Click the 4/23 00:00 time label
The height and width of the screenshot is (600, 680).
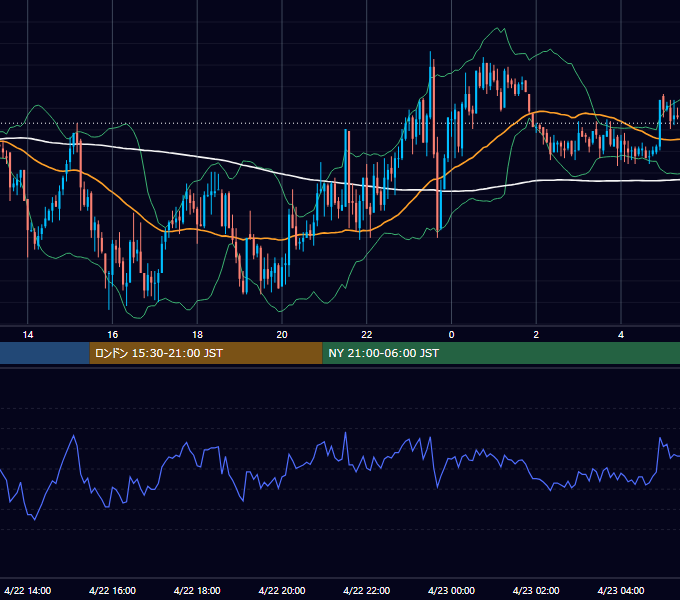pyautogui.click(x=451, y=590)
